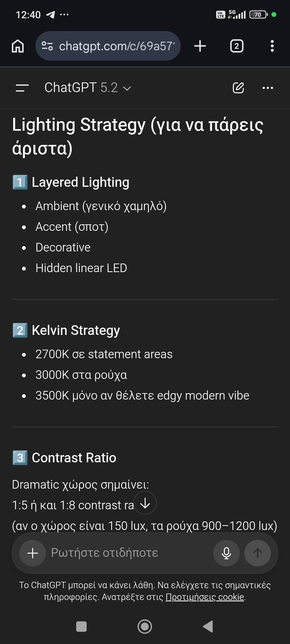Open site settings icon in address bar
Screen dimensions: 290x644
tap(47, 46)
